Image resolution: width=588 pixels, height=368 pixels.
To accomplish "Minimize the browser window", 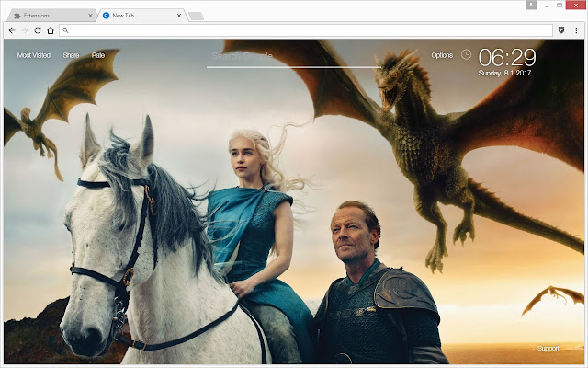I will point(548,6).
